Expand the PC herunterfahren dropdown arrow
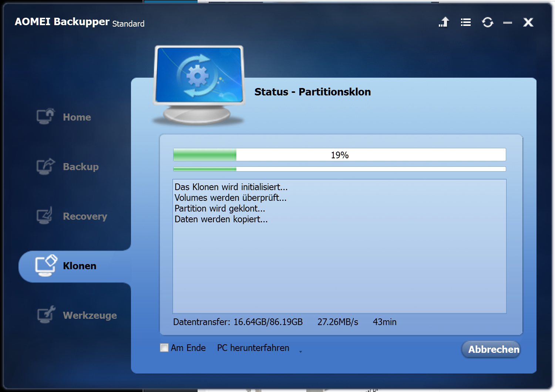 tap(300, 352)
